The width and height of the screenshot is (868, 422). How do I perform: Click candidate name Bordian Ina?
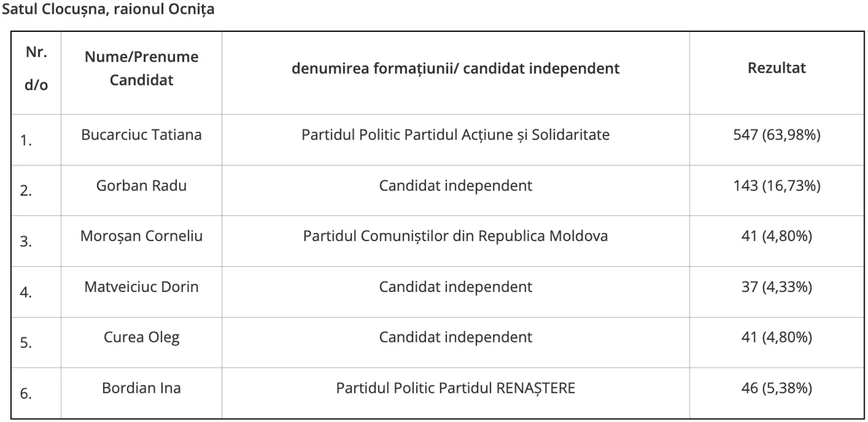[x=141, y=389]
